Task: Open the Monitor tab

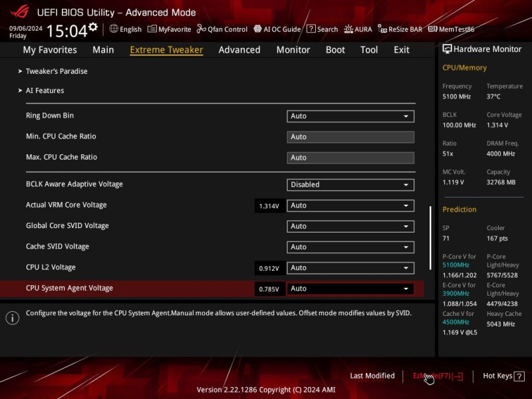Action: (x=293, y=50)
